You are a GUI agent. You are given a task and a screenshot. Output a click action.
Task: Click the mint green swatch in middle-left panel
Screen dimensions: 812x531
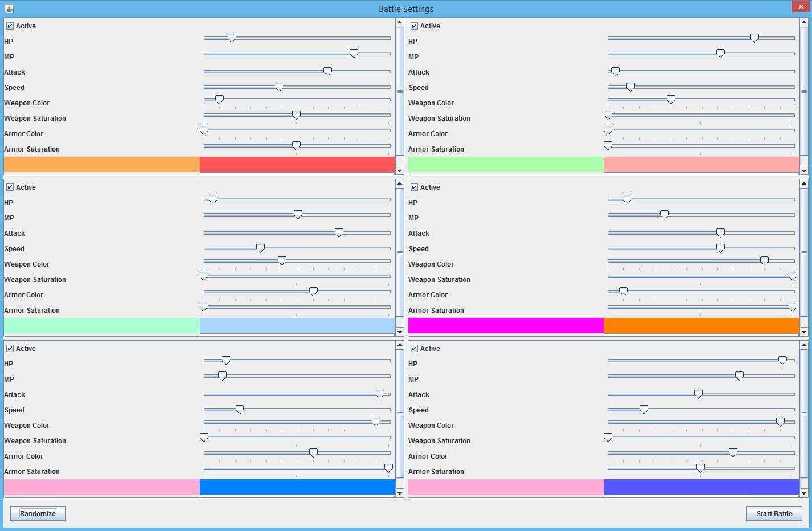pyautogui.click(x=101, y=326)
